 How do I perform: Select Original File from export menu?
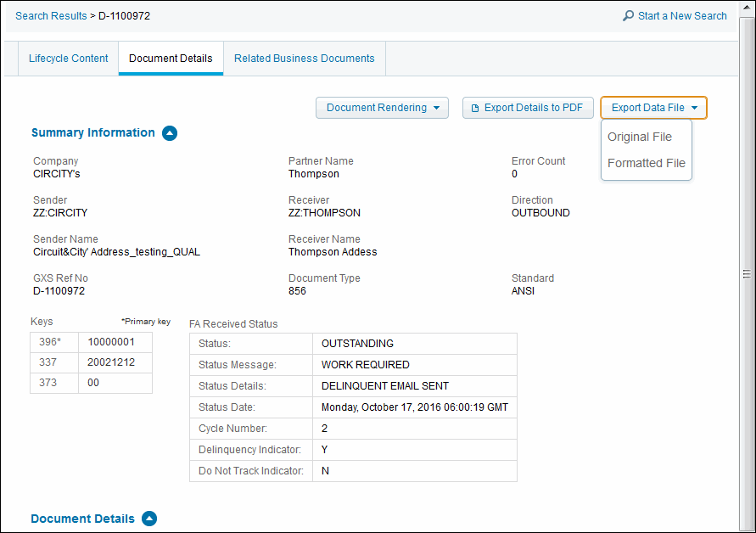pos(639,137)
